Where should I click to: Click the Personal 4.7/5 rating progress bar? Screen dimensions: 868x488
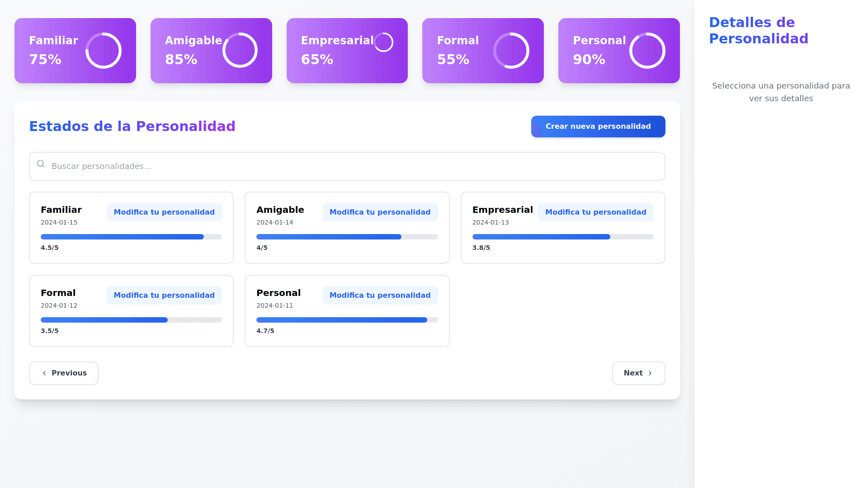coord(347,320)
